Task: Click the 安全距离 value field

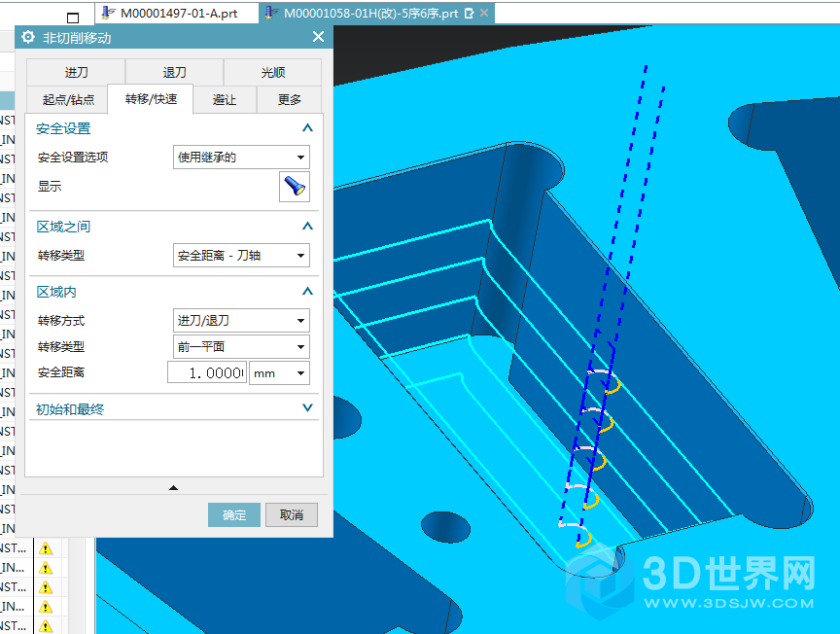Action: coord(206,372)
